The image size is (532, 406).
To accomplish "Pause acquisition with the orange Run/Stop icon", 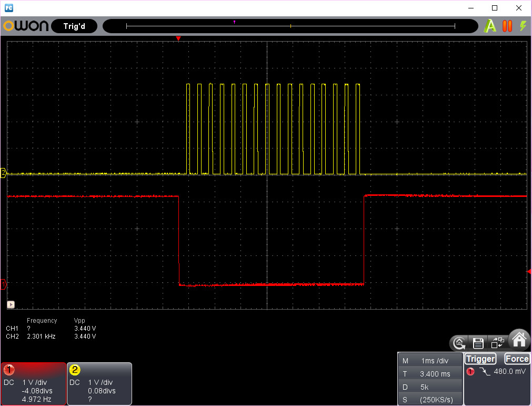I will coord(507,26).
